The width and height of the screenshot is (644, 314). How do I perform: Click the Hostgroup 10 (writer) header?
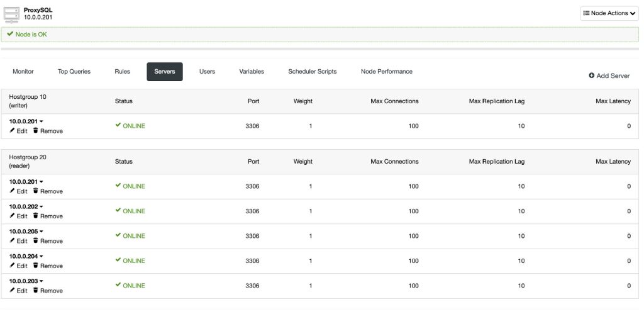28,101
